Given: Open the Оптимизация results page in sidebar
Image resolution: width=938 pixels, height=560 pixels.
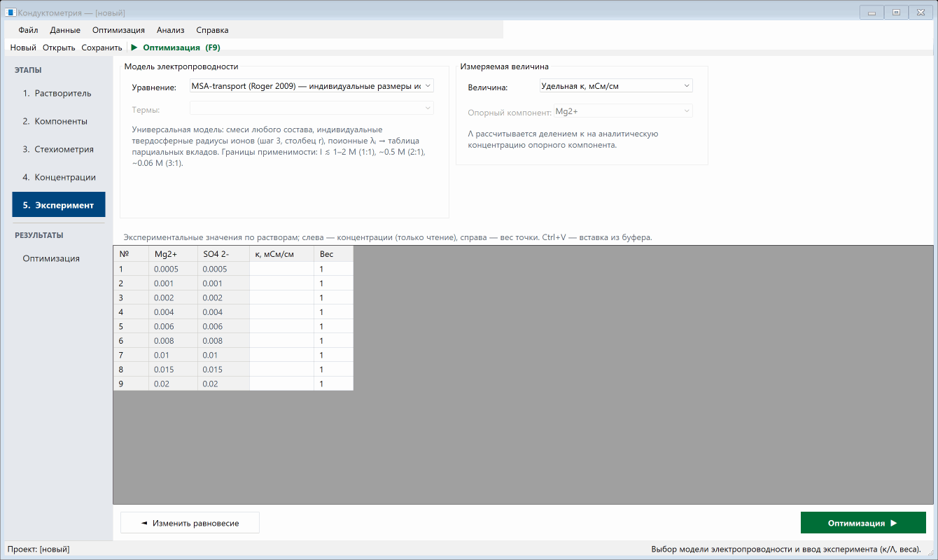Looking at the screenshot, I should [59, 258].
